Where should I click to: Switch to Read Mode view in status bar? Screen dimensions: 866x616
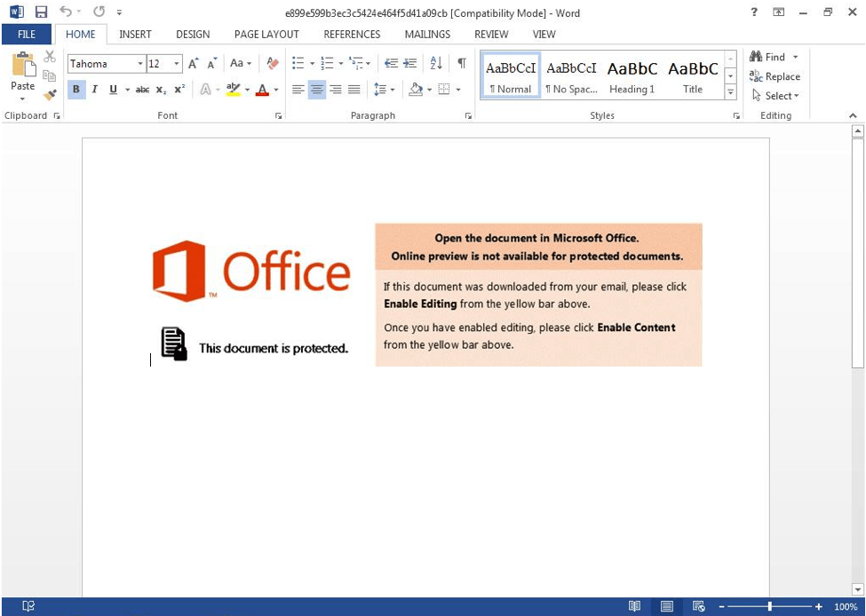coord(634,606)
